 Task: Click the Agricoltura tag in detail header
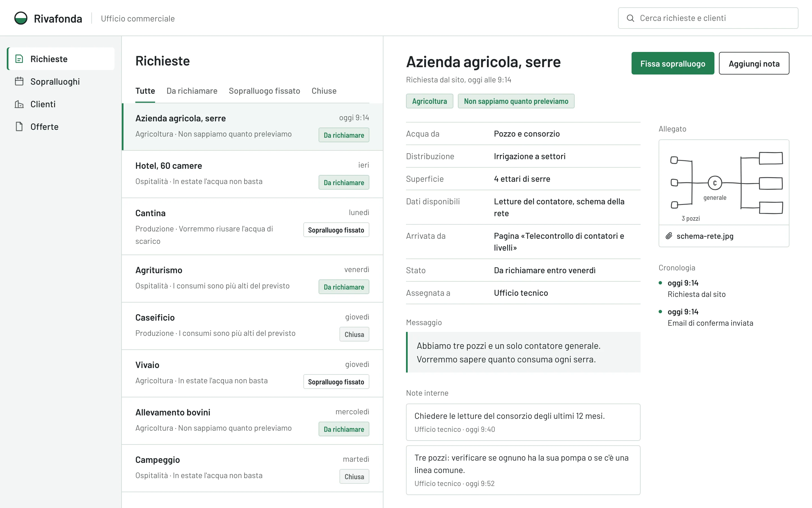[429, 101]
